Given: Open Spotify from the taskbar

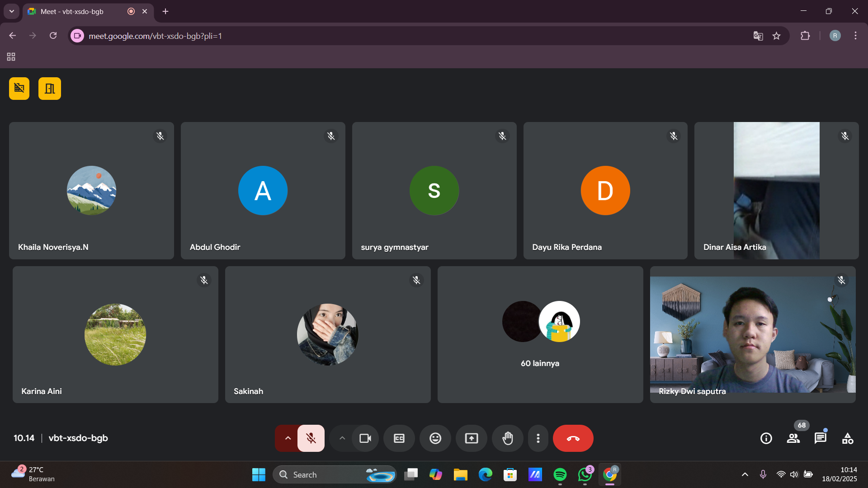Looking at the screenshot, I should (x=560, y=474).
